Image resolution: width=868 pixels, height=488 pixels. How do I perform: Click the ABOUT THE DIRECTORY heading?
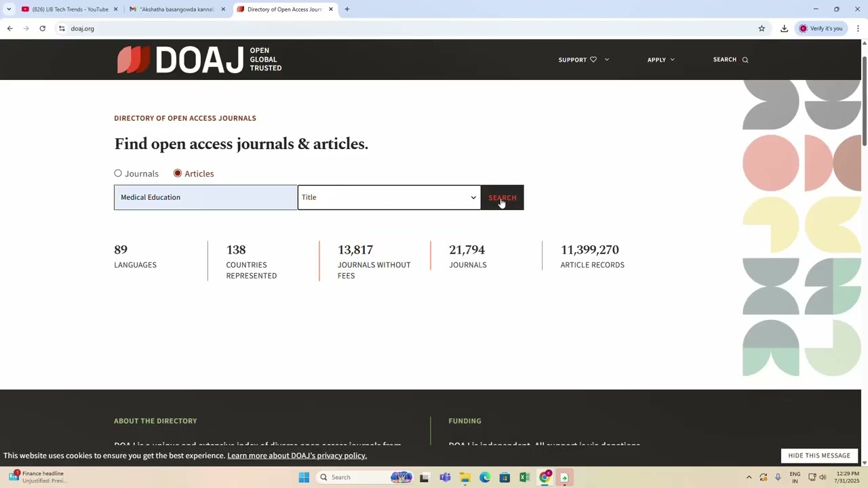[x=155, y=421]
